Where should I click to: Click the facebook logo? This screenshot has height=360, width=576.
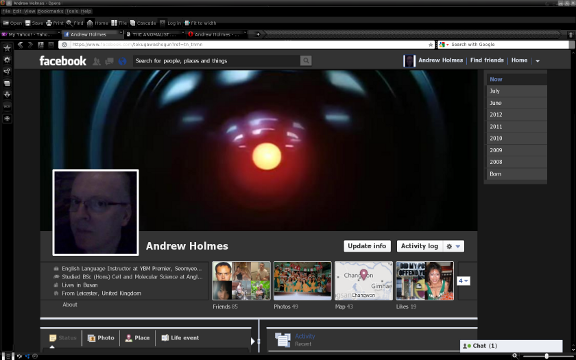[63, 61]
